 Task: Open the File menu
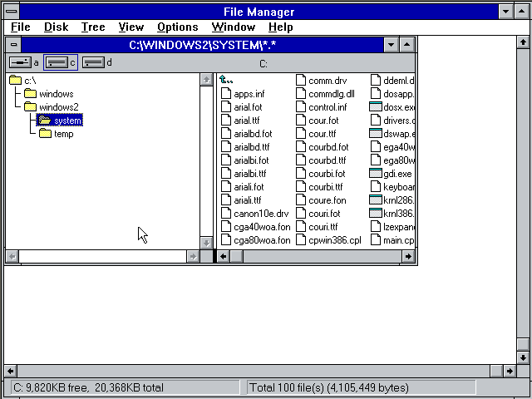coord(20,27)
